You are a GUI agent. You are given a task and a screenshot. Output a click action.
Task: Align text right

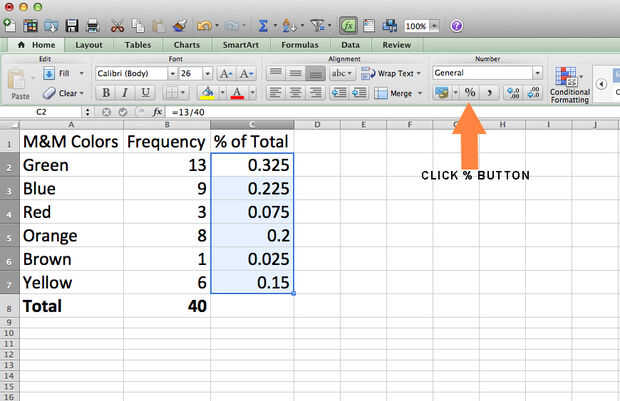[x=316, y=93]
